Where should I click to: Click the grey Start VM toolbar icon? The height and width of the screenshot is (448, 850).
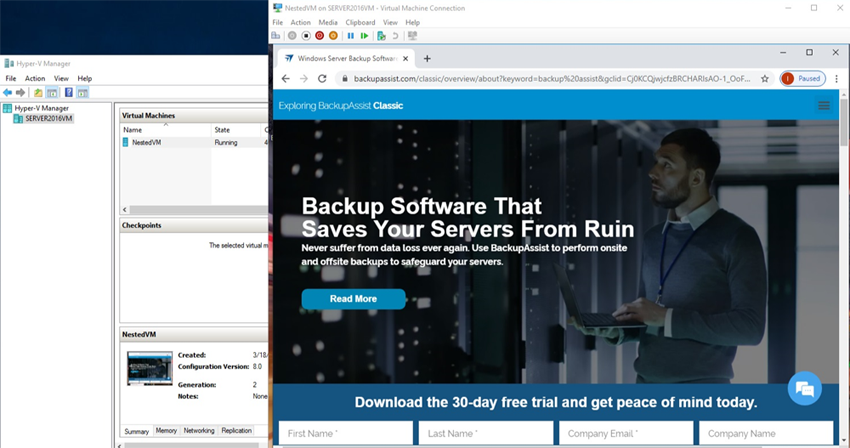point(292,36)
